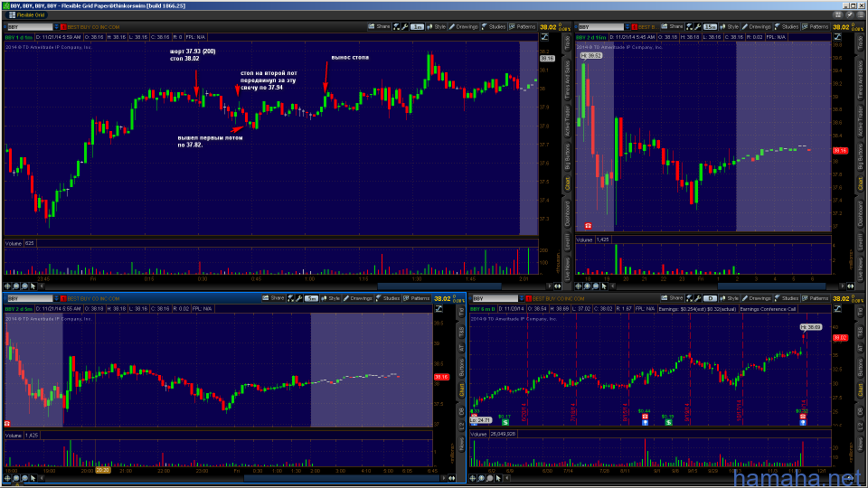868x488 pixels.
Task: Select the pointer tool below the daily chart
Action: 498,477
